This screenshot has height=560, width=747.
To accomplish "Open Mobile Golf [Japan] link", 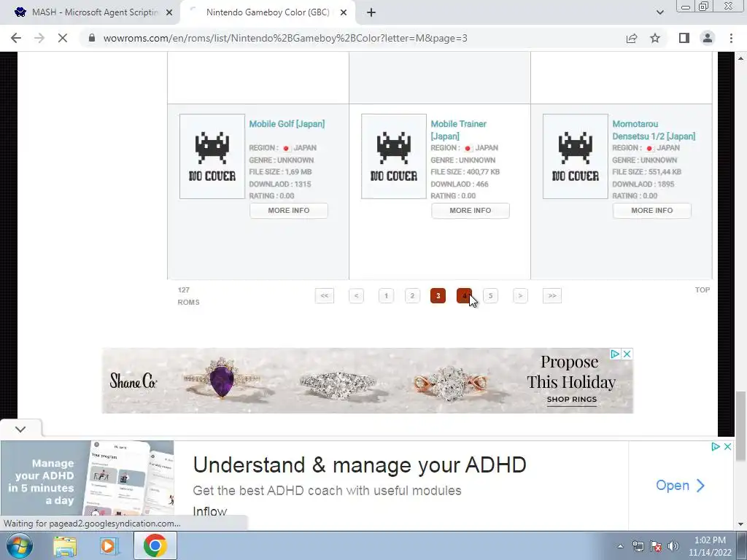I will [287, 124].
